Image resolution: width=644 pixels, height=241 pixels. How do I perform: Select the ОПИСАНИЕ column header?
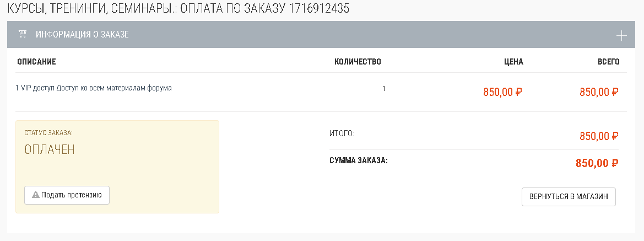(36, 62)
